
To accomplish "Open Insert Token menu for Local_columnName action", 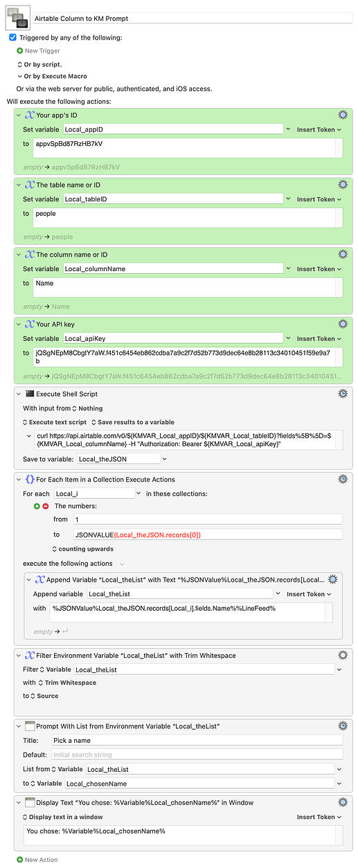I will point(319,269).
